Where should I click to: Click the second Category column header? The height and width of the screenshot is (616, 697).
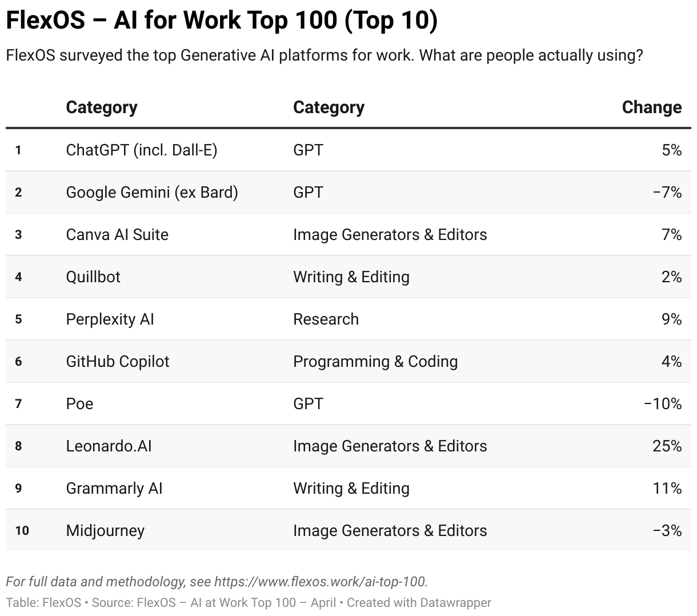coord(329,107)
